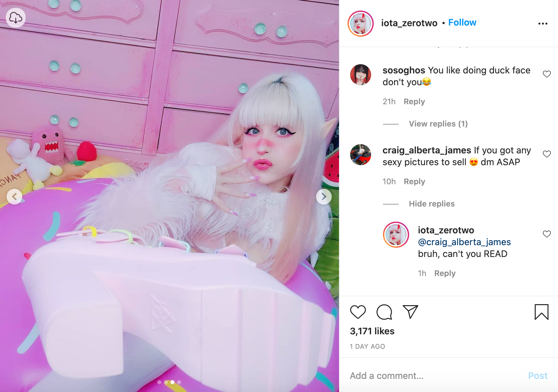
Task: Save the post with the bookmark icon
Action: (541, 312)
